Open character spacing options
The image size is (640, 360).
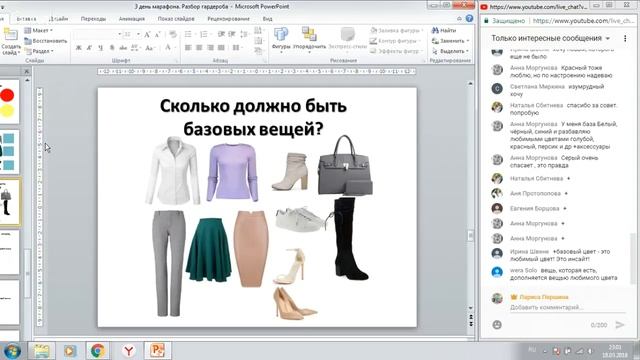[x=136, y=48]
